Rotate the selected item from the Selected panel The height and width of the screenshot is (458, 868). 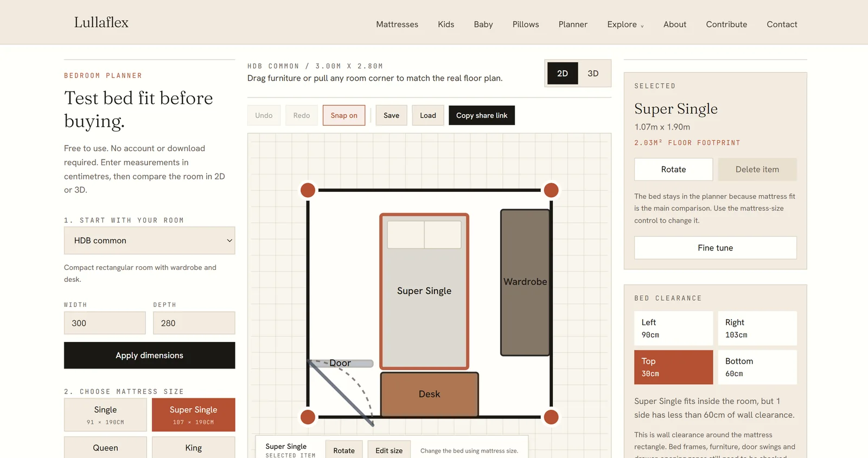(x=674, y=170)
